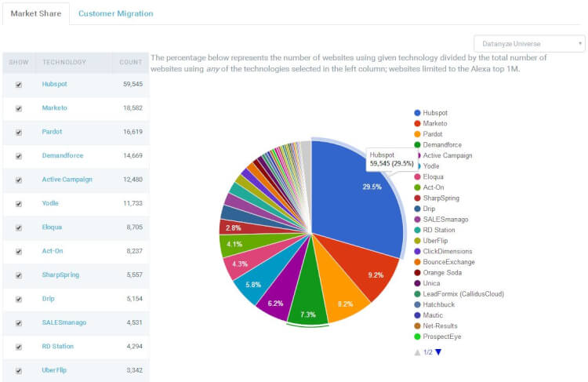The image size is (588, 382).
Task: Go to previous legend page arrow
Action: tap(417, 352)
